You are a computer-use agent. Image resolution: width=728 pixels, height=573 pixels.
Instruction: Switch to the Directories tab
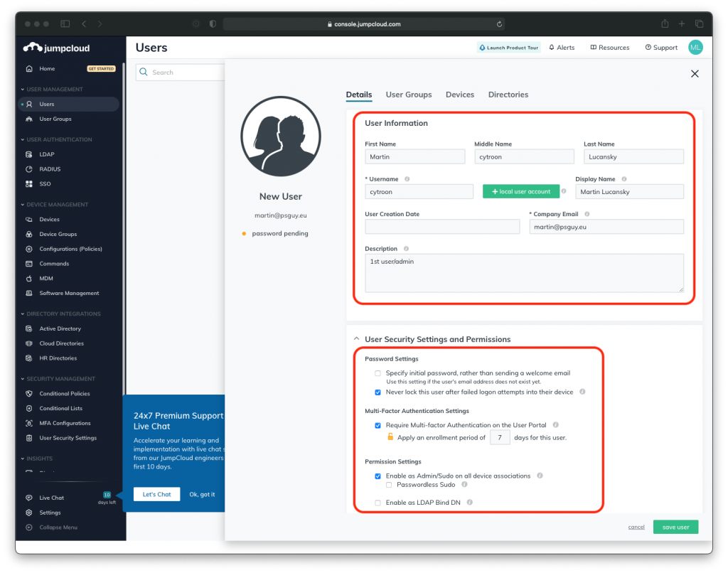508,95
